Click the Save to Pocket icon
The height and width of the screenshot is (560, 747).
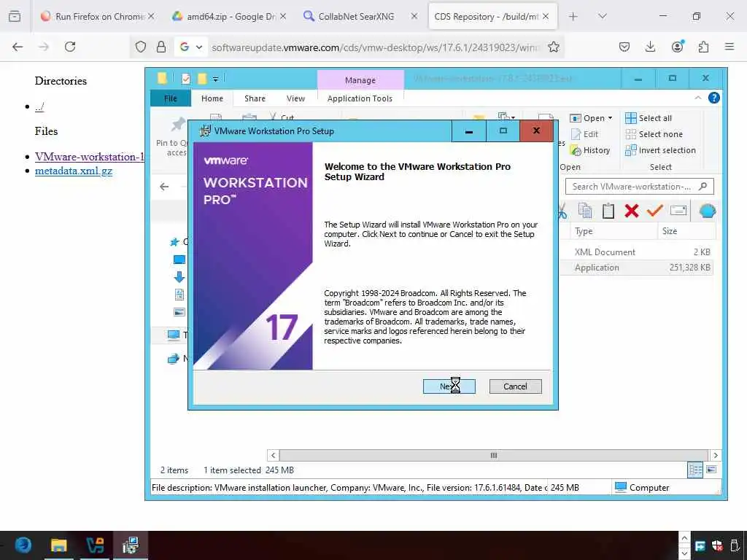[x=624, y=47]
